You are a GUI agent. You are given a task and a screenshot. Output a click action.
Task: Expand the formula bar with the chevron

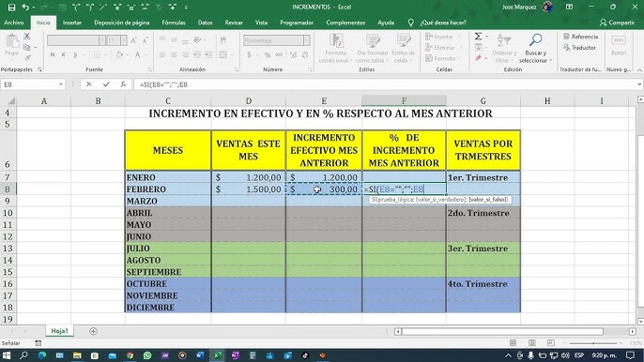(x=639, y=84)
